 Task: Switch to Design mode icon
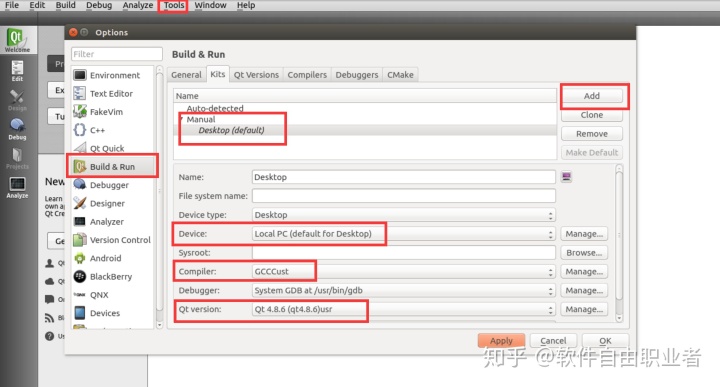(17, 100)
